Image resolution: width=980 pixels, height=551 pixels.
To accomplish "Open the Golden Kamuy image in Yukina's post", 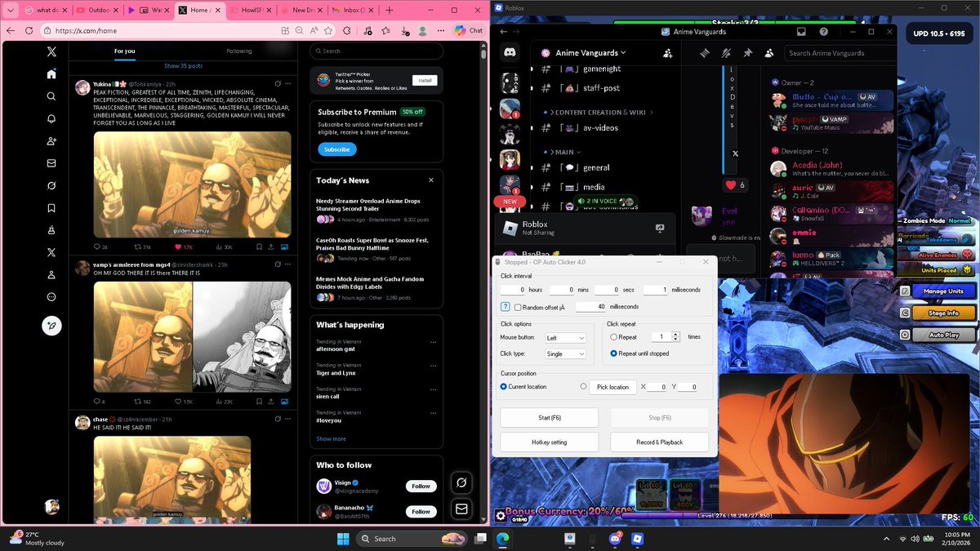I will click(192, 184).
